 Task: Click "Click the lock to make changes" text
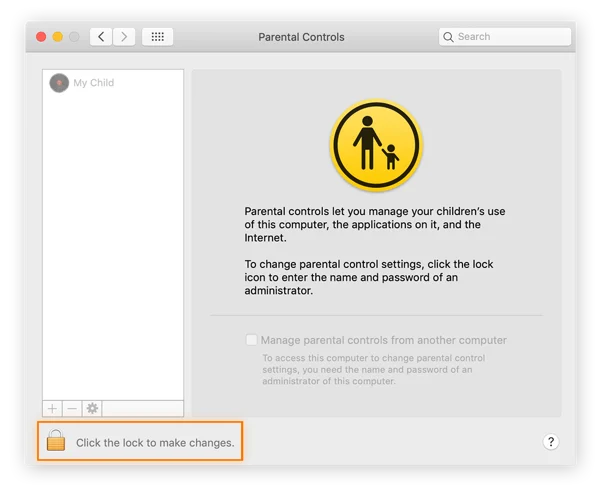tap(155, 442)
